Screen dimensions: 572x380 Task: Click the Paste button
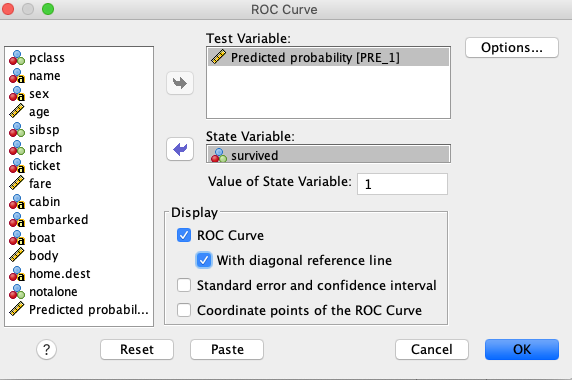point(227,349)
